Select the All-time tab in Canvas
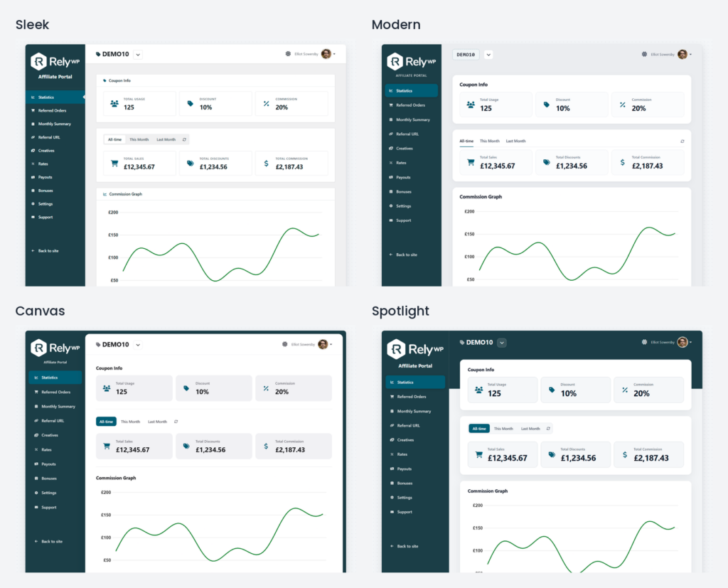The width and height of the screenshot is (728, 588). pyautogui.click(x=107, y=422)
